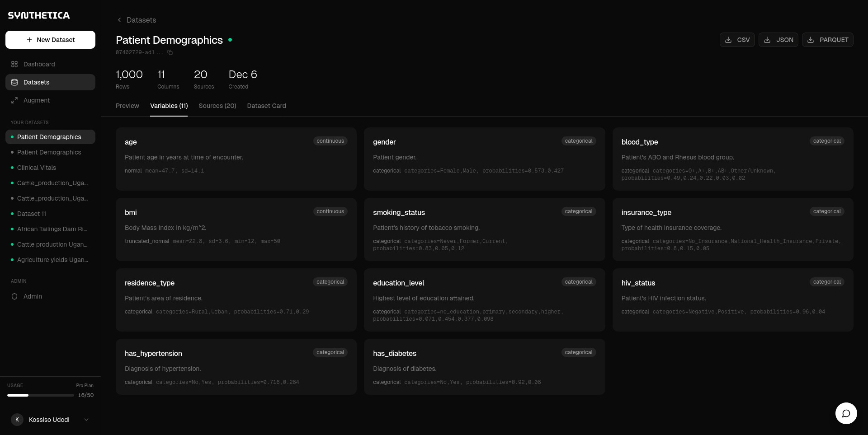868x435 pixels.
Task: Click the continuous badge on bmi card
Action: (330, 211)
